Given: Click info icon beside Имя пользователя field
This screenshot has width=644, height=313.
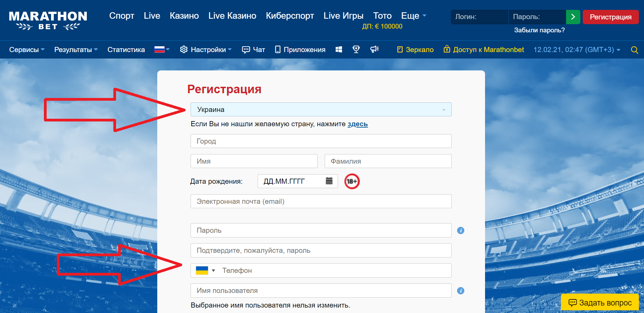Looking at the screenshot, I should (461, 291).
